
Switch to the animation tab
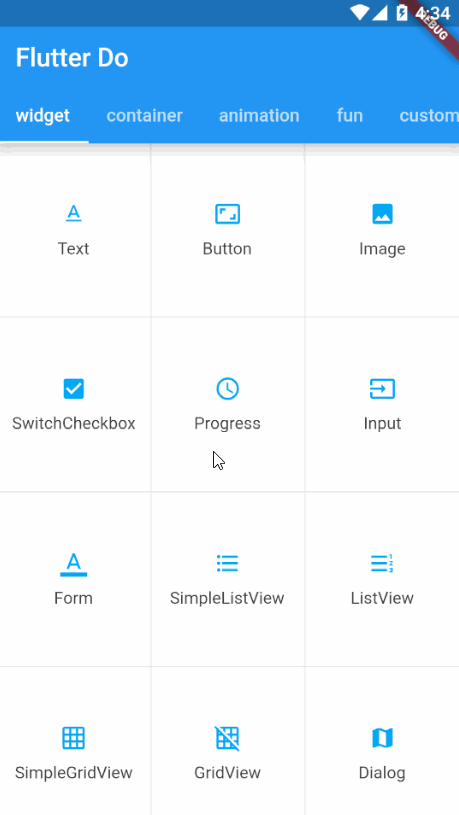point(259,115)
